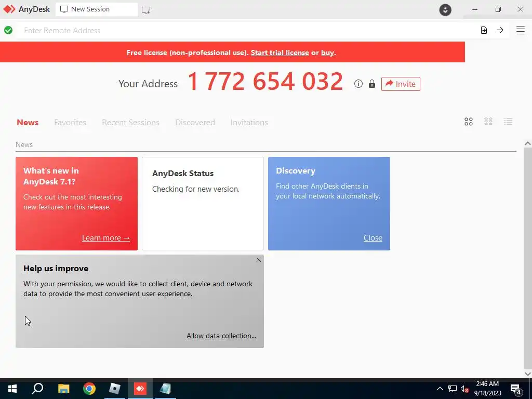The width and height of the screenshot is (532, 399).
Task: Click the AnyDesk taskbar icon
Action: 140,389
